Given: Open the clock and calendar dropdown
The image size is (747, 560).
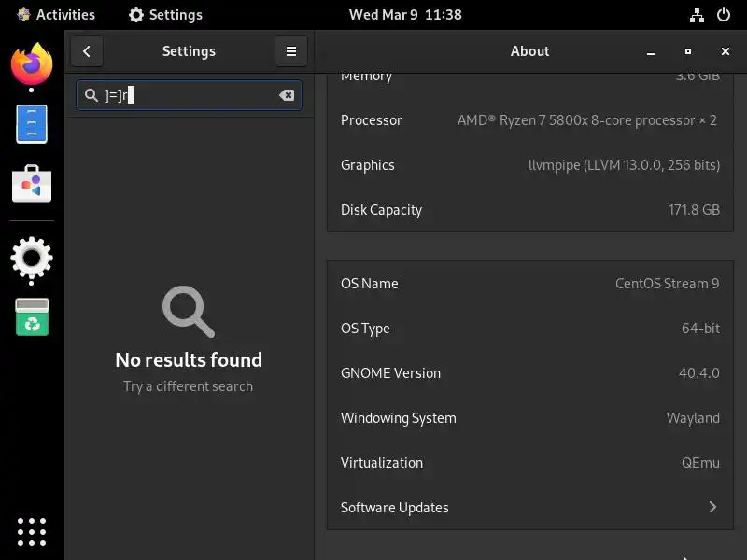Looking at the screenshot, I should click(405, 15).
